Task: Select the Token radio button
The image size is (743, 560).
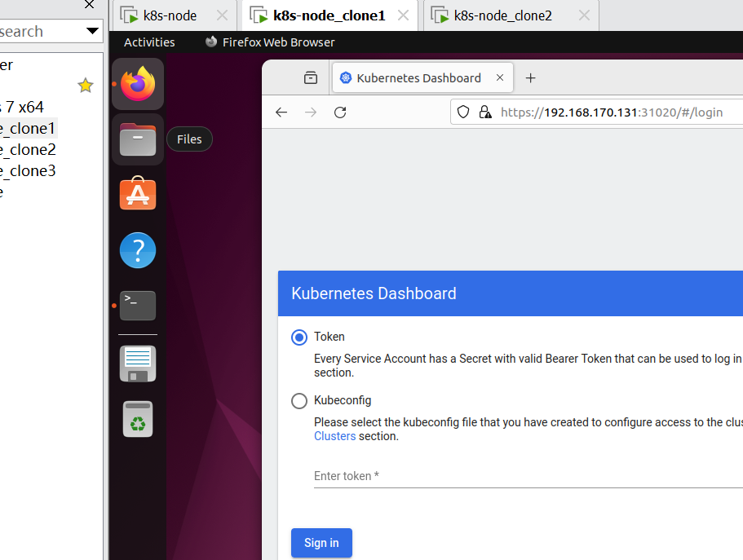Action: tap(299, 337)
